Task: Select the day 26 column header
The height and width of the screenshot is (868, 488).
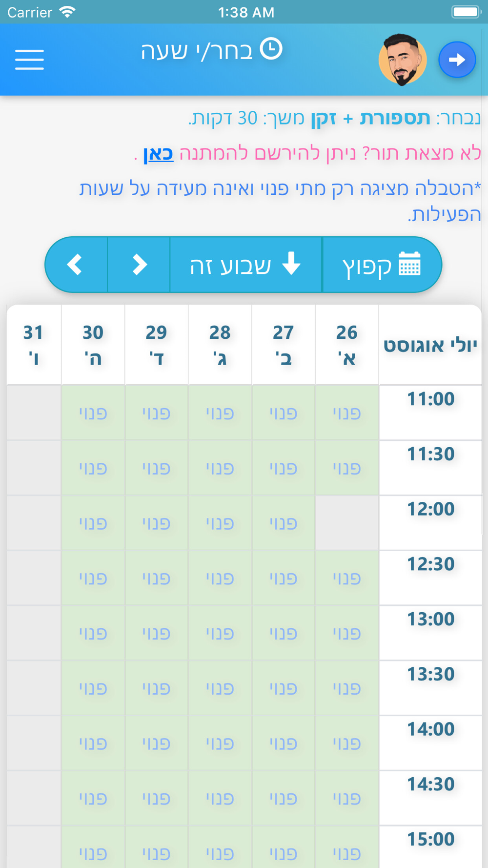Action: click(x=347, y=345)
